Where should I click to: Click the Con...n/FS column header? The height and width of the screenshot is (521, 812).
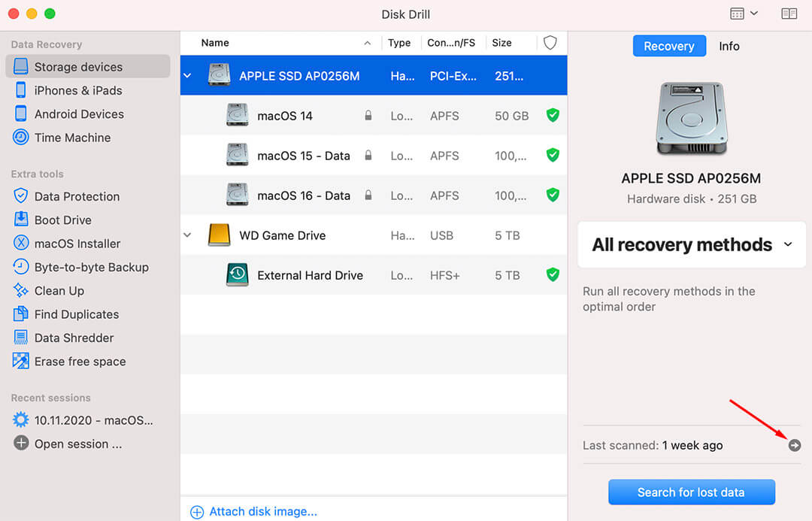[451, 43]
